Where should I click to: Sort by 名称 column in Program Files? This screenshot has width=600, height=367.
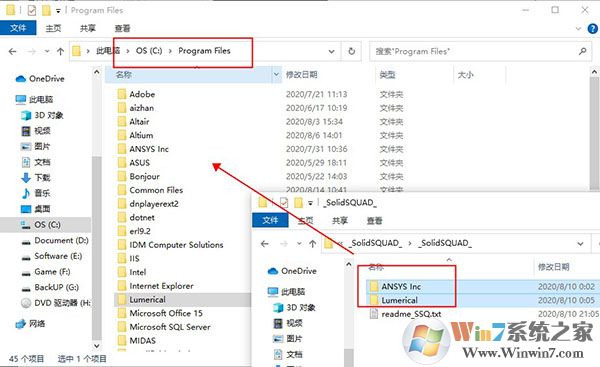pyautogui.click(x=124, y=75)
